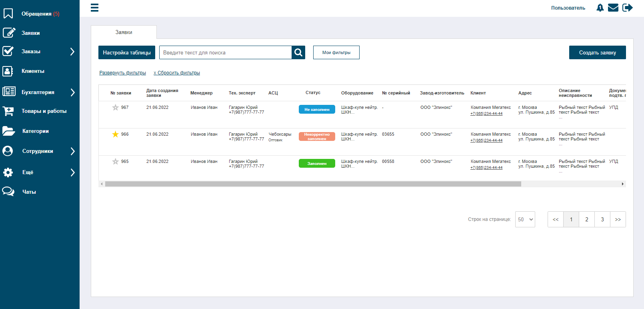Click the Ещё gear icon
Screen dimensions: 644x309
8,172
